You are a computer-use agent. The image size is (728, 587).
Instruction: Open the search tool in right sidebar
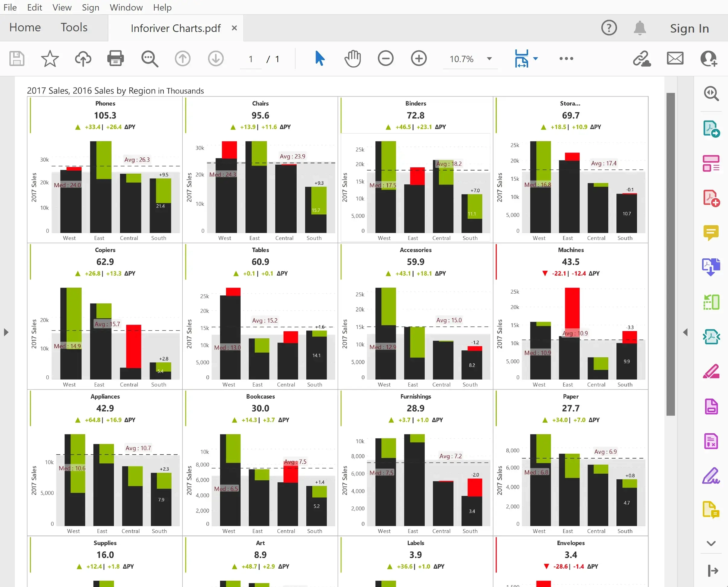click(711, 94)
